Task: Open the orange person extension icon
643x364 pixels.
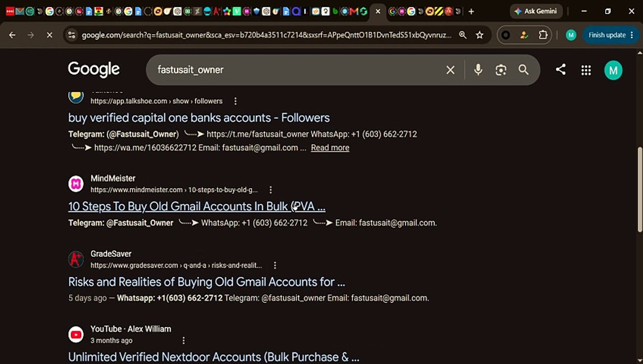Action: [524, 35]
